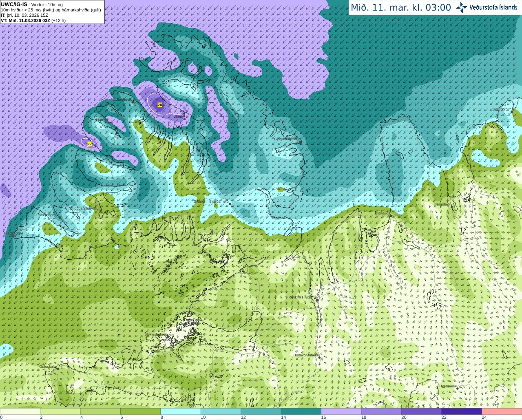
Task: Pick the 20–22 m/s violet swatch
Action: tap(422, 411)
